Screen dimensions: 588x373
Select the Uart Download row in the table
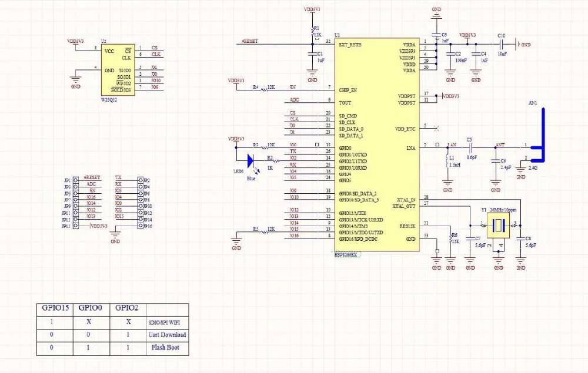point(166,335)
